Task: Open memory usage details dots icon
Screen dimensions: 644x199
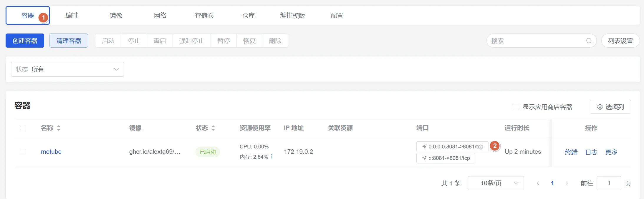Action: click(x=272, y=156)
